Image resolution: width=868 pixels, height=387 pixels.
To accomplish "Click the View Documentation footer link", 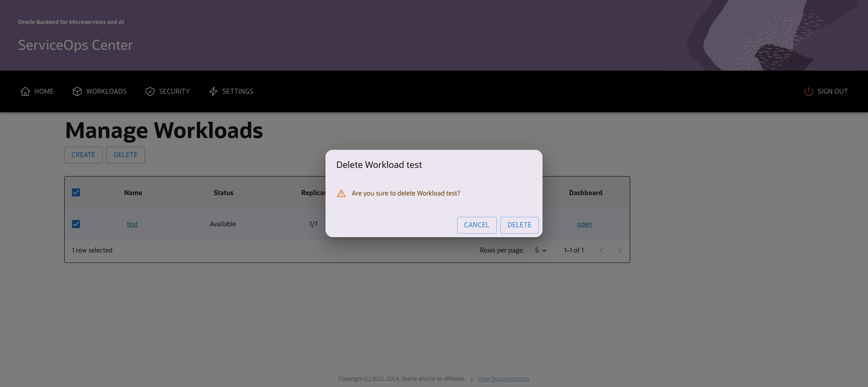I will click(504, 379).
